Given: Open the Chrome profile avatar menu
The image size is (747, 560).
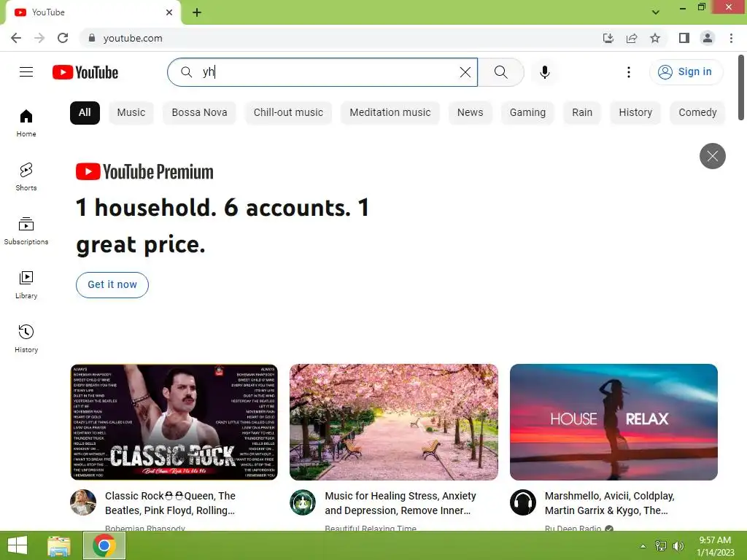Looking at the screenshot, I should 708,38.
